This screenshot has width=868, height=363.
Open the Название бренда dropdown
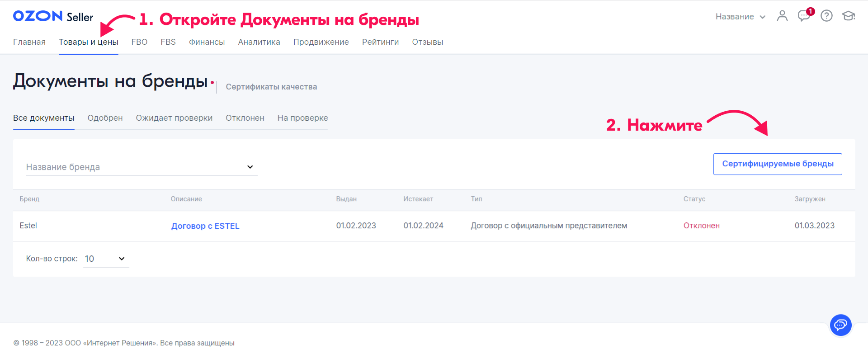point(142,167)
